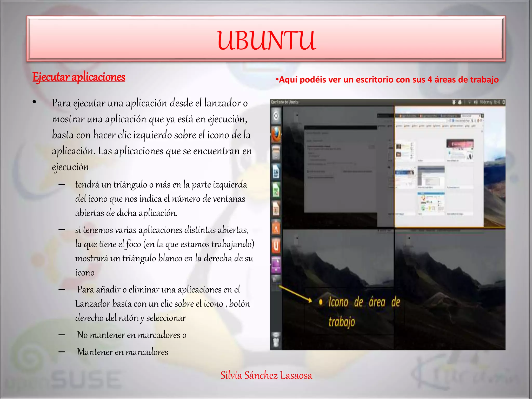Select the bottom-right workspace
The height and width of the screenshot is (399, 532).
[x=450, y=289]
